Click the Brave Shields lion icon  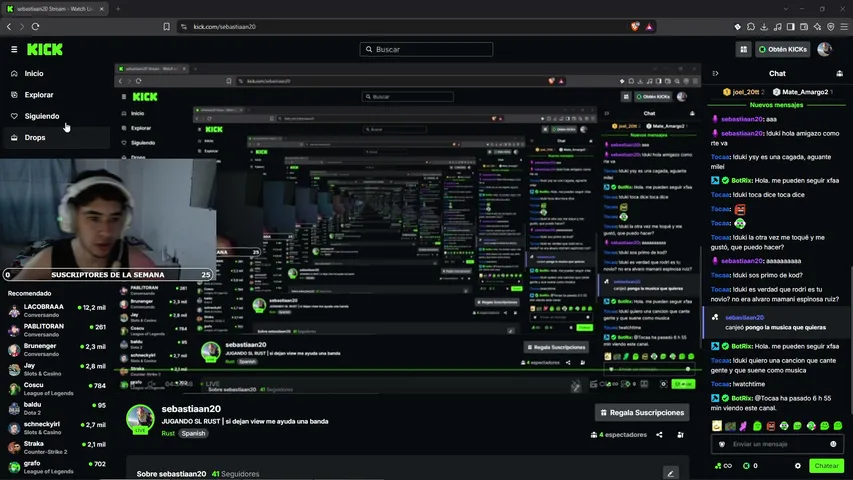(635, 27)
